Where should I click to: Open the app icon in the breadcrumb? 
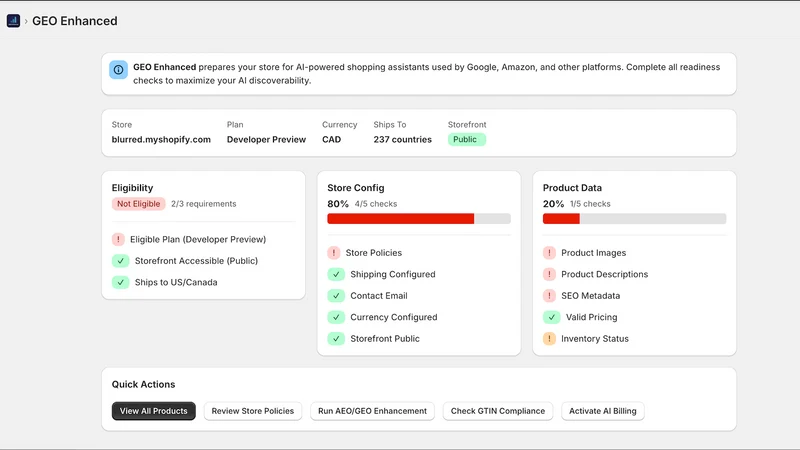13,21
